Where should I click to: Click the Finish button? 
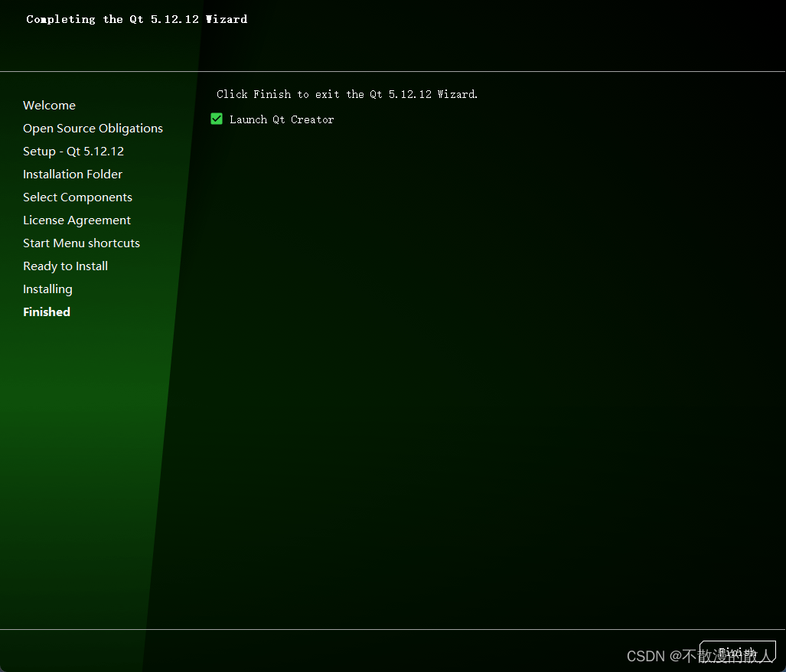(737, 651)
